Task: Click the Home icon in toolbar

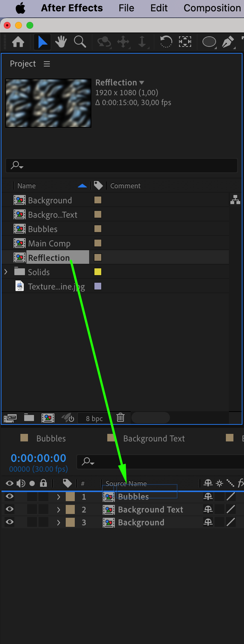Action: pyautogui.click(x=18, y=42)
